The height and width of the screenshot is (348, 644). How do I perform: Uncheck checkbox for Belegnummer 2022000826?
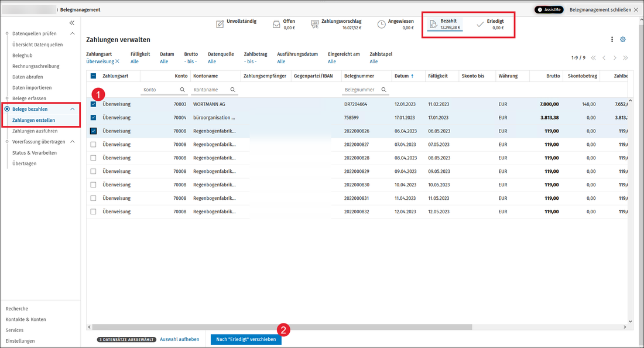pos(93,131)
